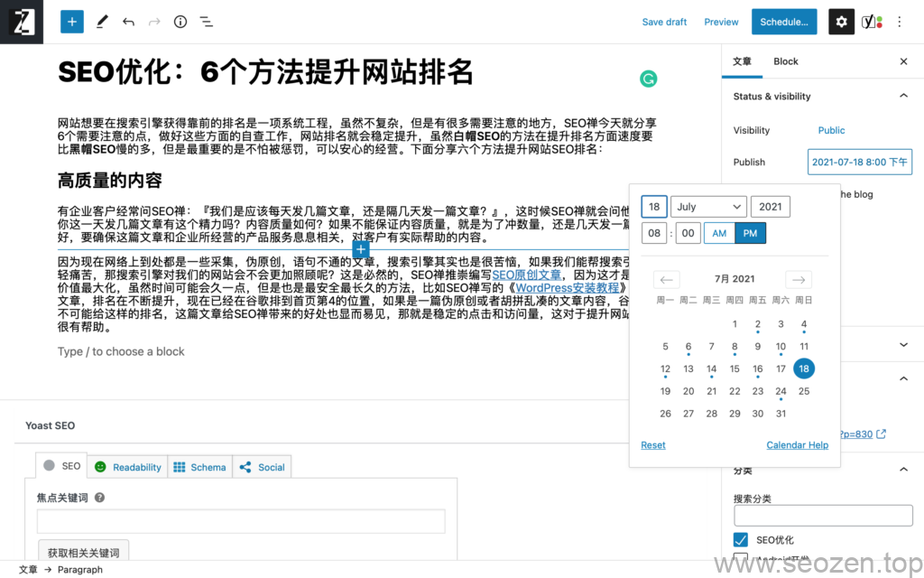Click the Save draft button
The height and width of the screenshot is (578, 924).
[x=664, y=22]
